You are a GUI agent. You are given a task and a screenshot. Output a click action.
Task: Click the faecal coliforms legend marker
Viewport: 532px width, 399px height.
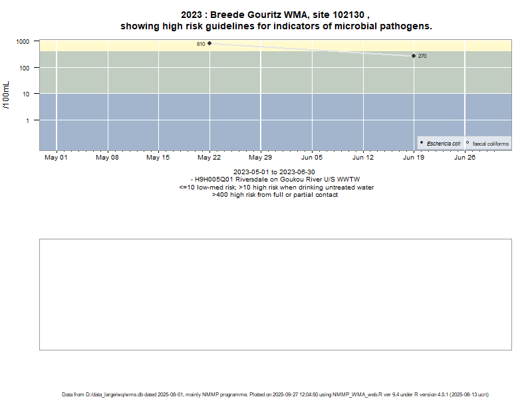click(x=467, y=143)
